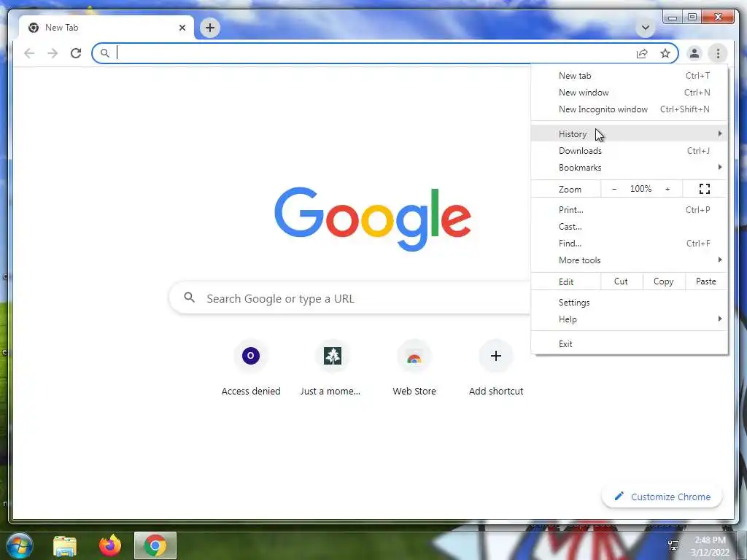This screenshot has height=560, width=747.
Task: Choose Print... from the menu
Action: tap(630, 209)
